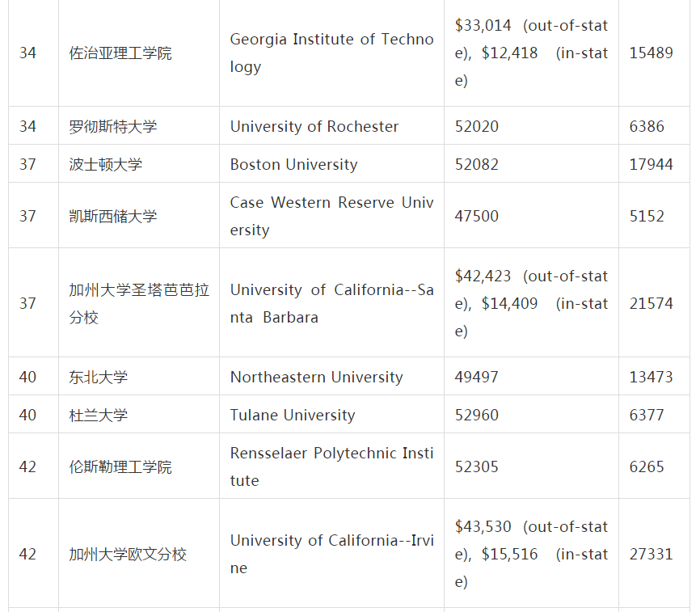Click the Northeastern University text

(x=316, y=378)
